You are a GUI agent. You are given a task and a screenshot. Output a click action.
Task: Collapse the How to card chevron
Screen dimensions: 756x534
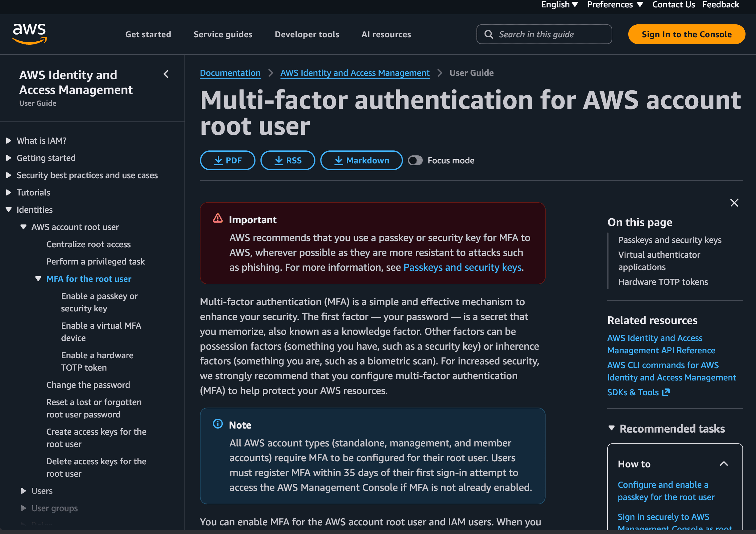(x=724, y=464)
